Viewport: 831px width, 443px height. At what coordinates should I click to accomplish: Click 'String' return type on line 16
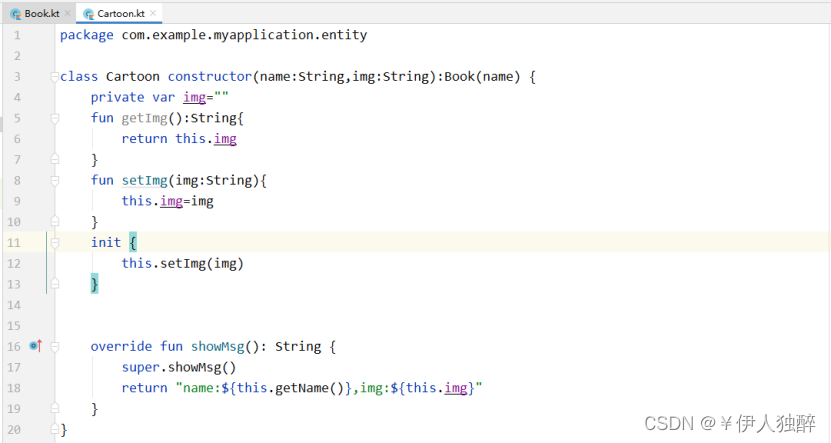point(298,347)
